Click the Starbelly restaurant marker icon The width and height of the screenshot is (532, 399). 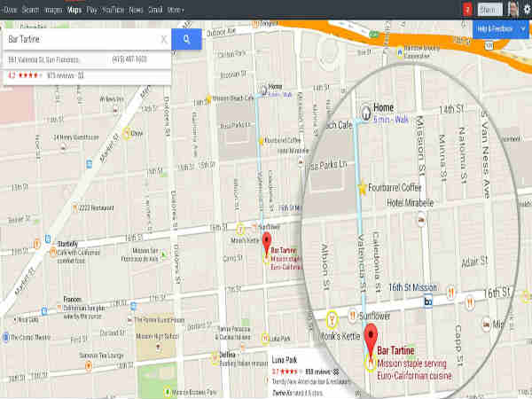coord(53,252)
